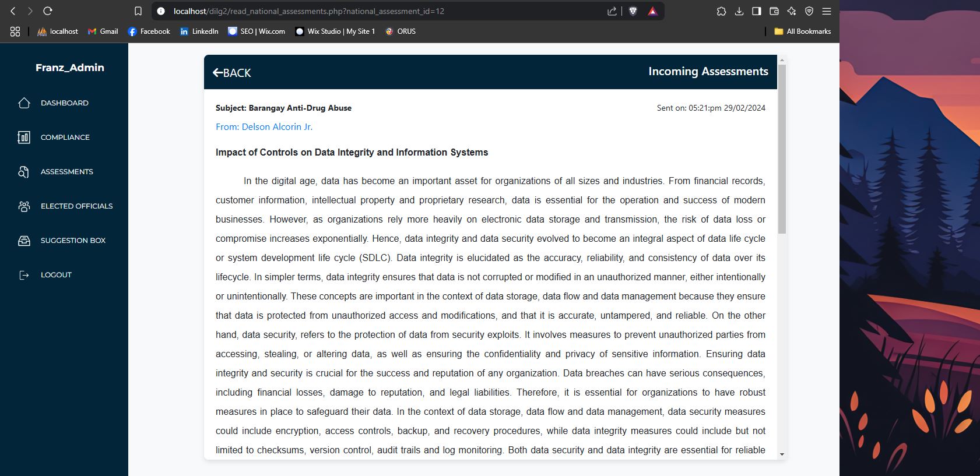This screenshot has height=476, width=980.
Task: Open the browser extensions puzzle icon
Action: coord(721,11)
